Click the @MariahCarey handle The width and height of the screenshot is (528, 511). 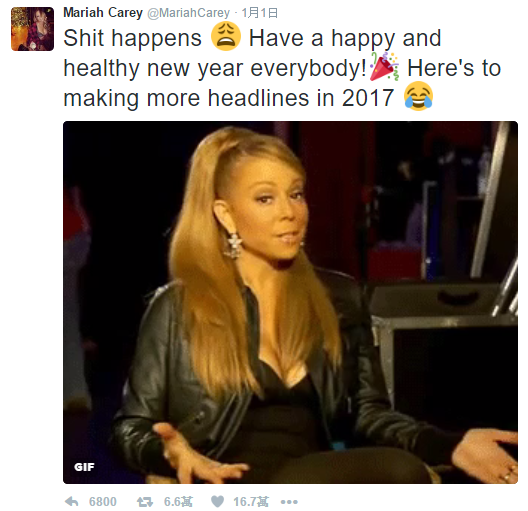coord(189,13)
